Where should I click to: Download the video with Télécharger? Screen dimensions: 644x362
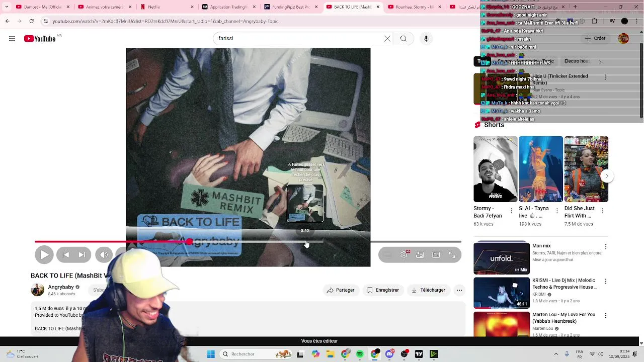click(x=428, y=290)
